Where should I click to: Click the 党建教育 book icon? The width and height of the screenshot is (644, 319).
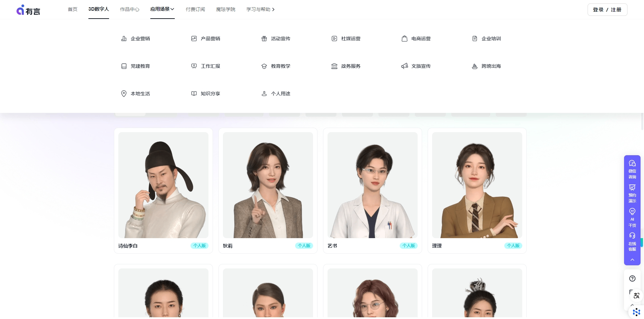point(124,66)
